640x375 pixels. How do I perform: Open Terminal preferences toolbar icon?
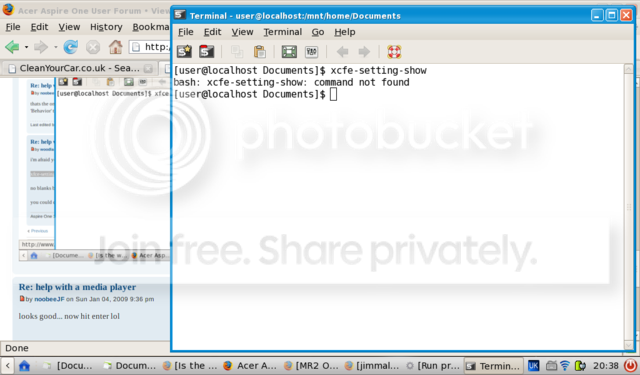pos(311,52)
